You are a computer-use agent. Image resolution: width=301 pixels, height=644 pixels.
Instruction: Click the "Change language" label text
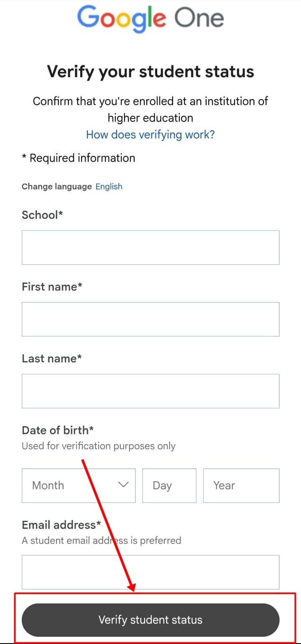56,187
